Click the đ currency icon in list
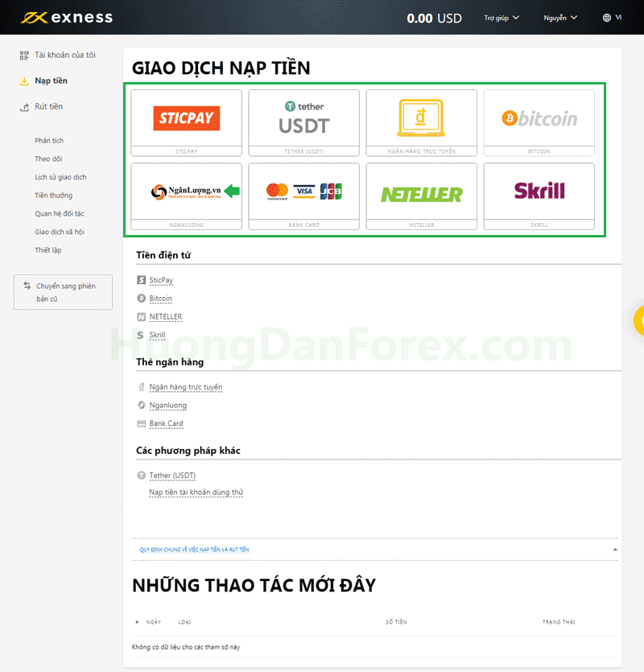Viewport: 644px width, 672px height. 141,386
